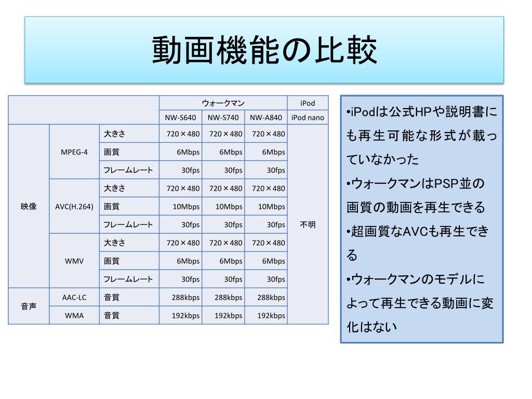The height and width of the screenshot is (399, 532).
Task: Click the WMV フレームレート label cell
Action: click(x=129, y=279)
